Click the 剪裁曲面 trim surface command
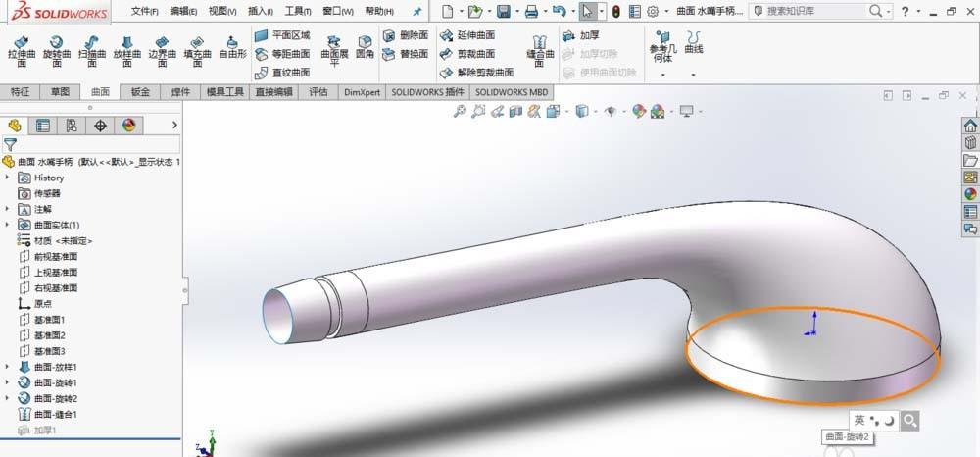The height and width of the screenshot is (457, 980). point(466,54)
